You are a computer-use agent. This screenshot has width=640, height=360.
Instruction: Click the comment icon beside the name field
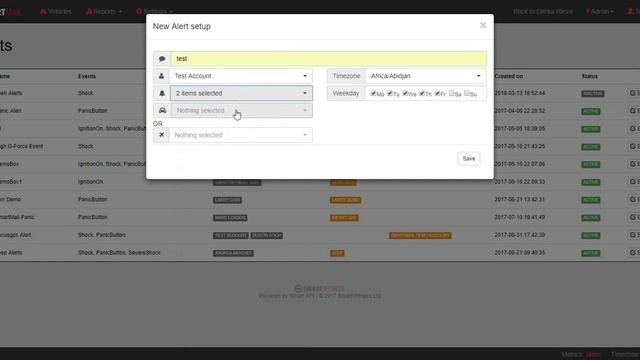point(162,59)
